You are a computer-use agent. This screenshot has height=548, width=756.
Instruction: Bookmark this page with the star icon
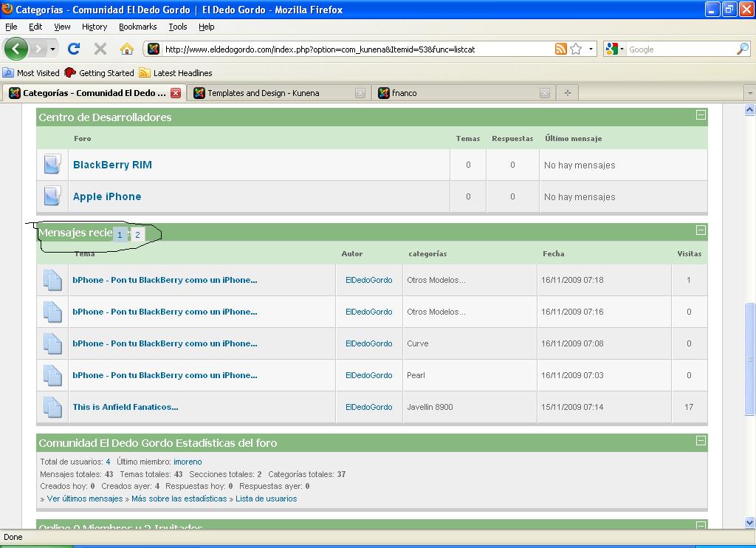(576, 49)
